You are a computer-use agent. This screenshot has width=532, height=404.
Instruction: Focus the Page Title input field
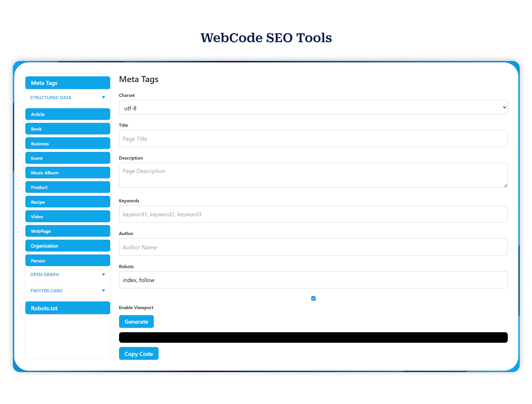click(x=313, y=139)
